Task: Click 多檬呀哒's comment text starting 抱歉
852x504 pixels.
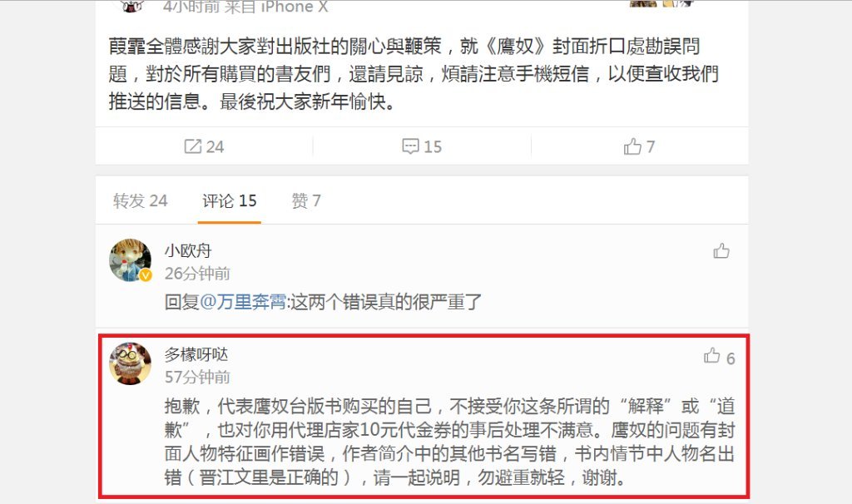Action: click(449, 442)
